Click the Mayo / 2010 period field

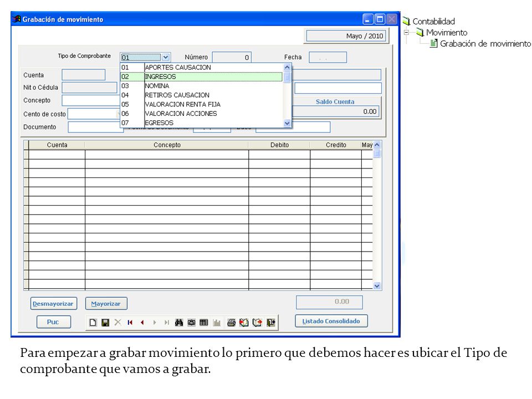point(346,36)
